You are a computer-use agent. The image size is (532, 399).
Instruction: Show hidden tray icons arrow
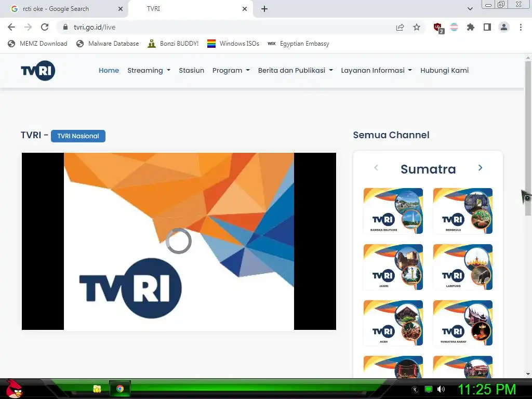(x=415, y=390)
